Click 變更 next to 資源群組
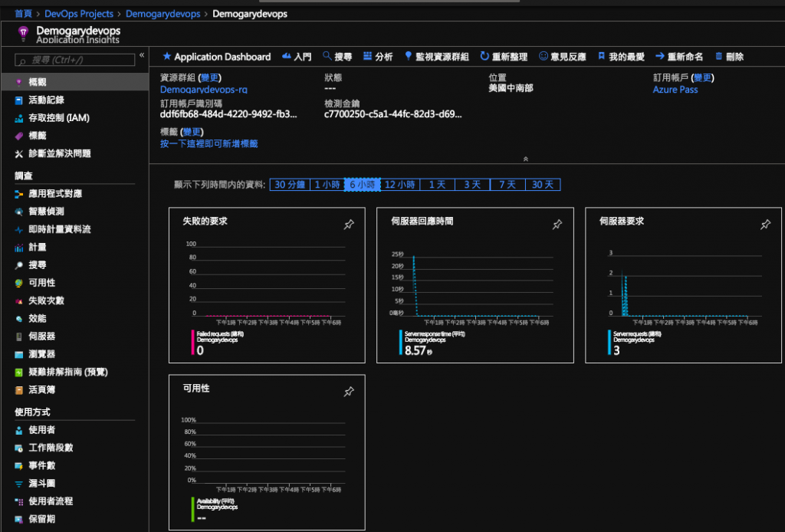This screenshot has height=532, width=785. pyautogui.click(x=210, y=77)
